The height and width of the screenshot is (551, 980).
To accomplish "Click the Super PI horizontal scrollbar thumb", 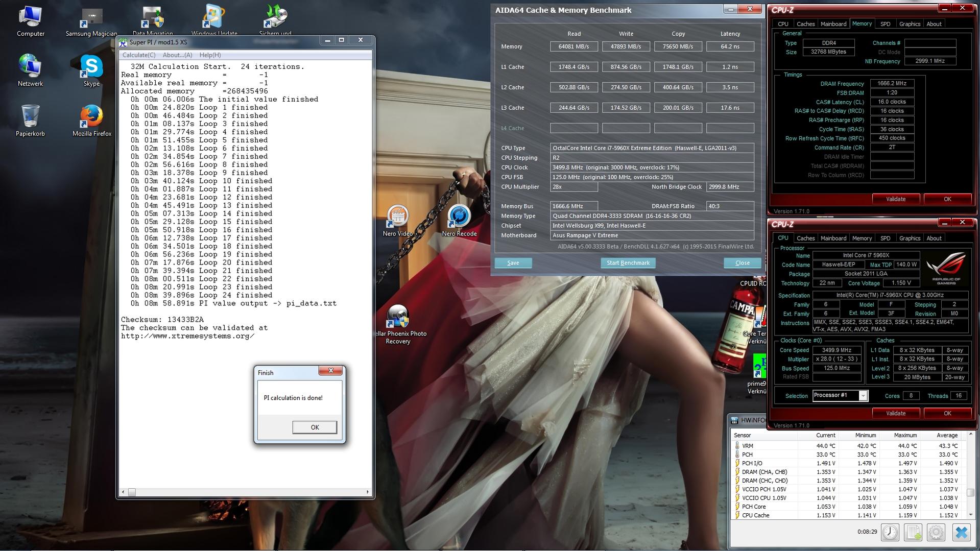I will [132, 492].
